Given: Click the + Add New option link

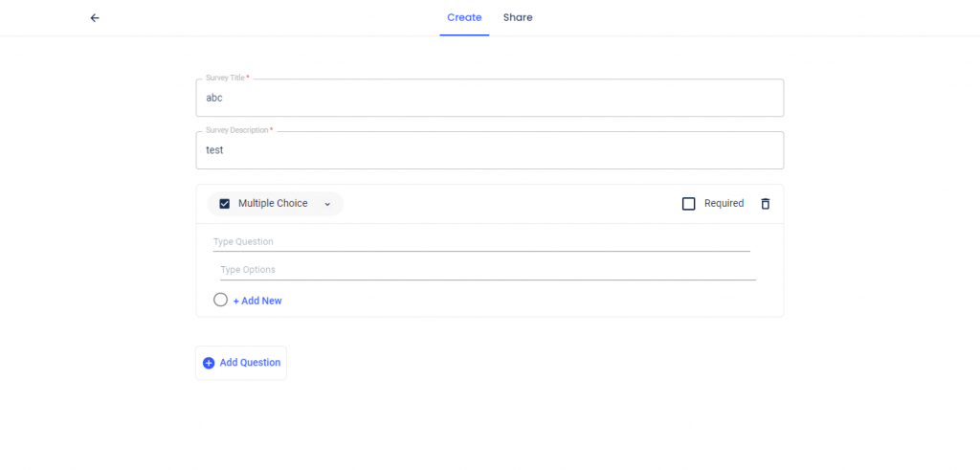Looking at the screenshot, I should click(257, 301).
